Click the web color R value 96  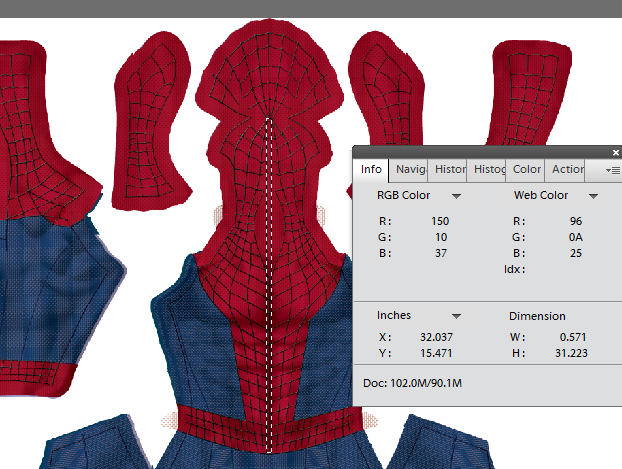pos(576,221)
